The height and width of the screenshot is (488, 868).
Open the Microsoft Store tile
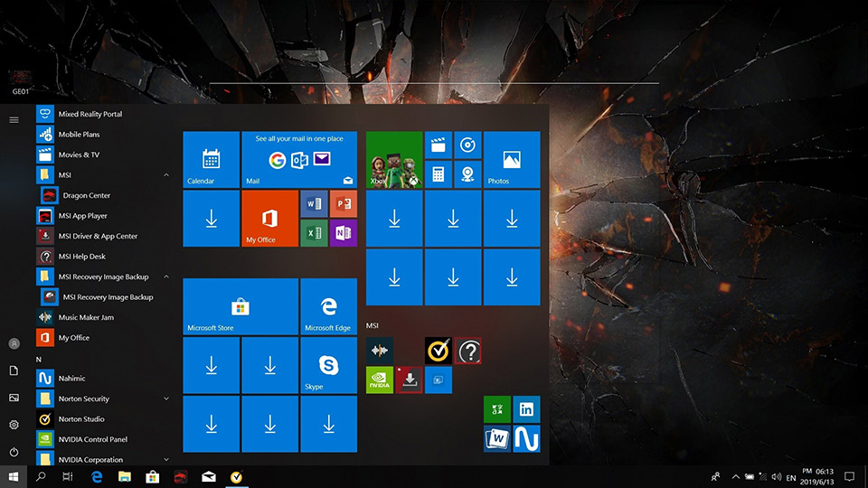pos(241,306)
